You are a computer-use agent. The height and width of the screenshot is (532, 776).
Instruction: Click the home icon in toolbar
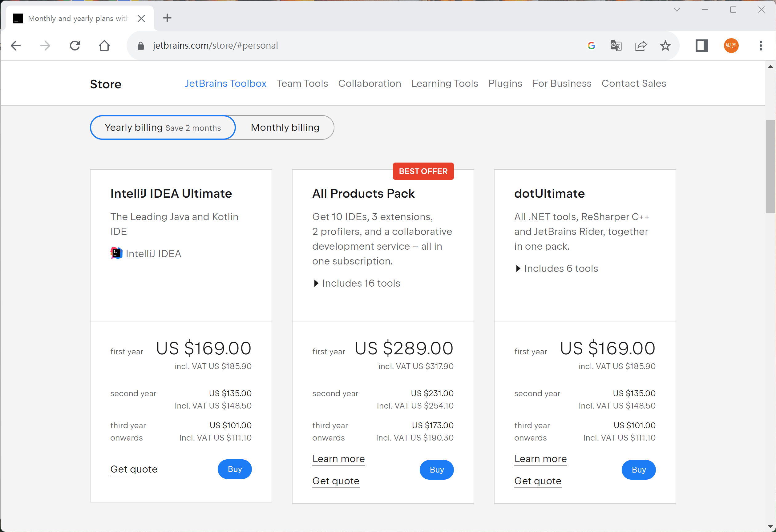tap(104, 46)
